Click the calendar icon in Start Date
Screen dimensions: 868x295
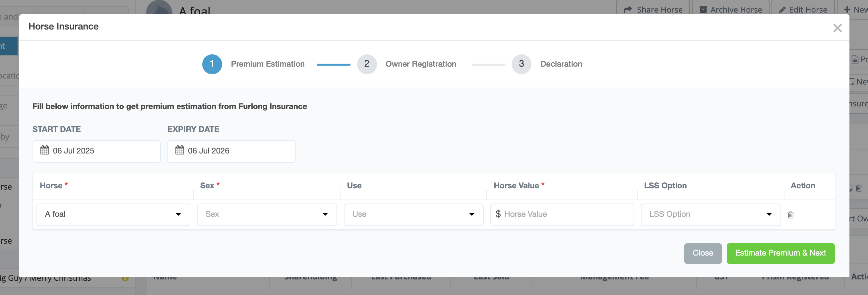pyautogui.click(x=45, y=150)
